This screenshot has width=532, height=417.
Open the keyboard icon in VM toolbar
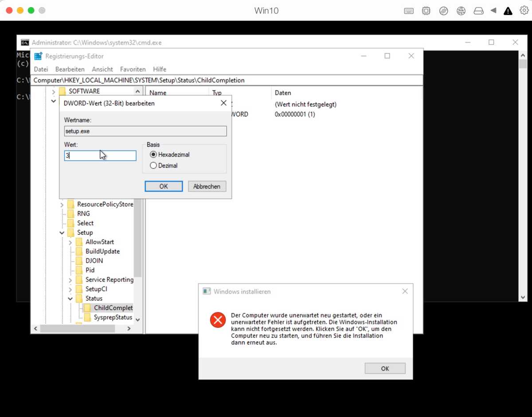[409, 11]
